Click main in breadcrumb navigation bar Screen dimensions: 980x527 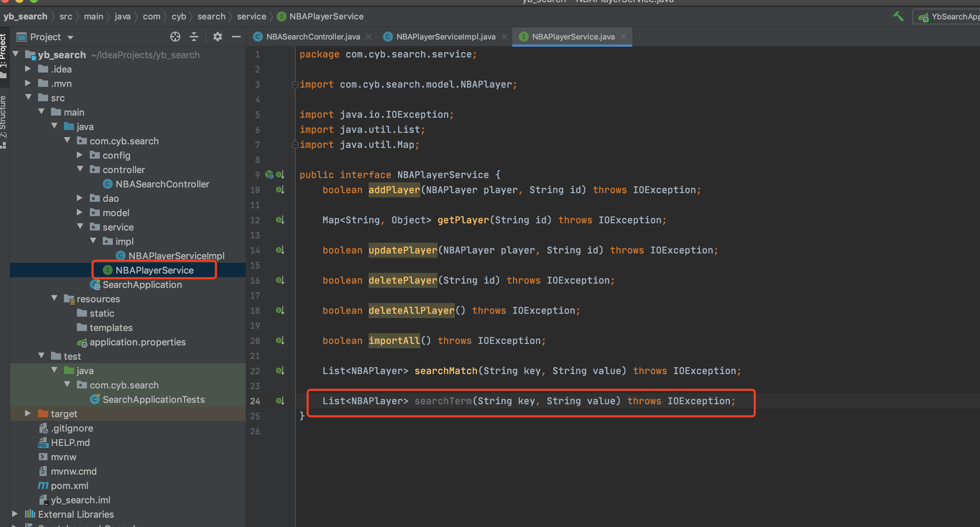coord(94,17)
